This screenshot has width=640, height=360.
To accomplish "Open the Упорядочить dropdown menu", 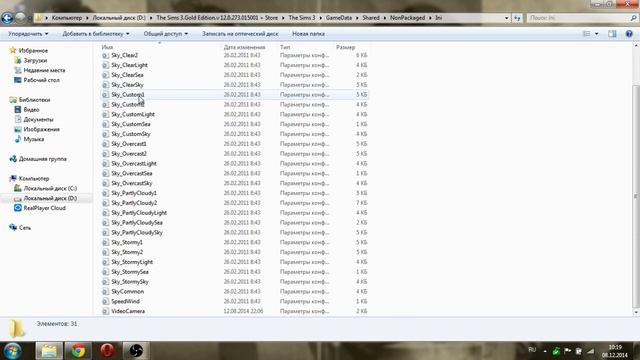I will click(28, 34).
